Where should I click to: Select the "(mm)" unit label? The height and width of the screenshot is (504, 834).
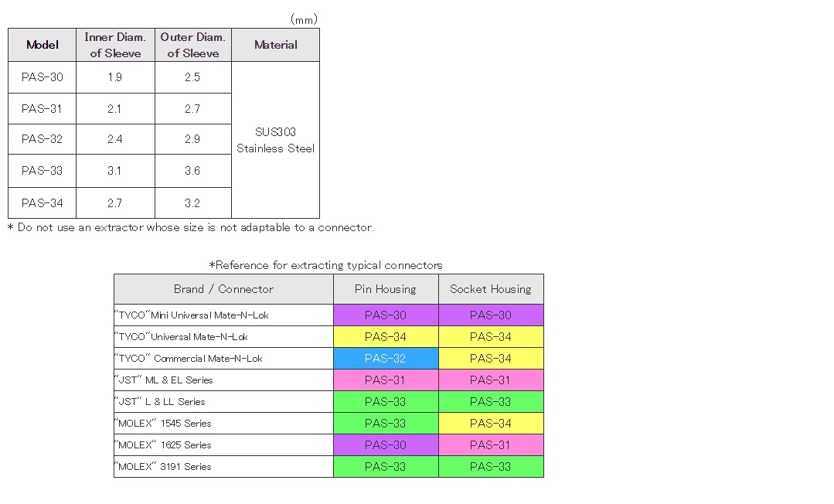305,19
